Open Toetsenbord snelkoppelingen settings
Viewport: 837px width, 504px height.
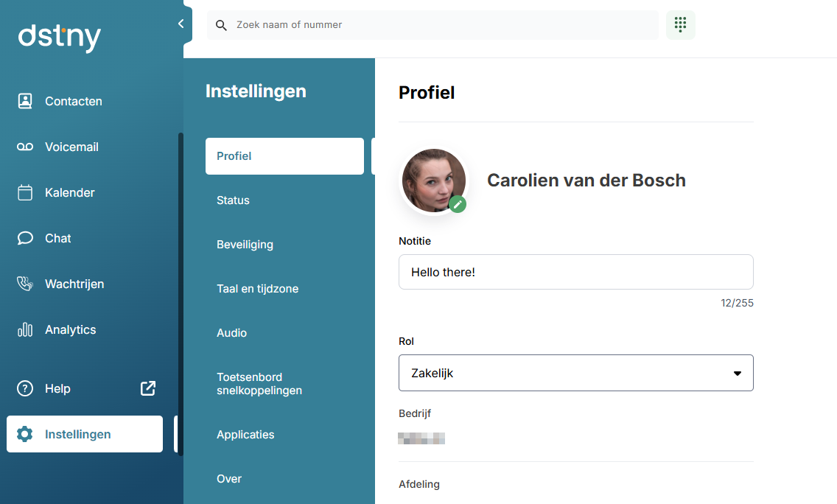click(x=259, y=383)
